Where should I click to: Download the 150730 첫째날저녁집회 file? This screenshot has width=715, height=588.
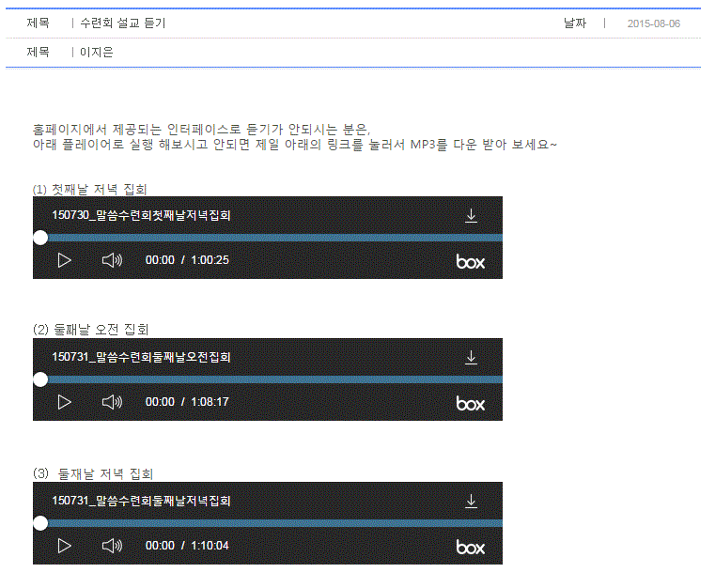[471, 216]
